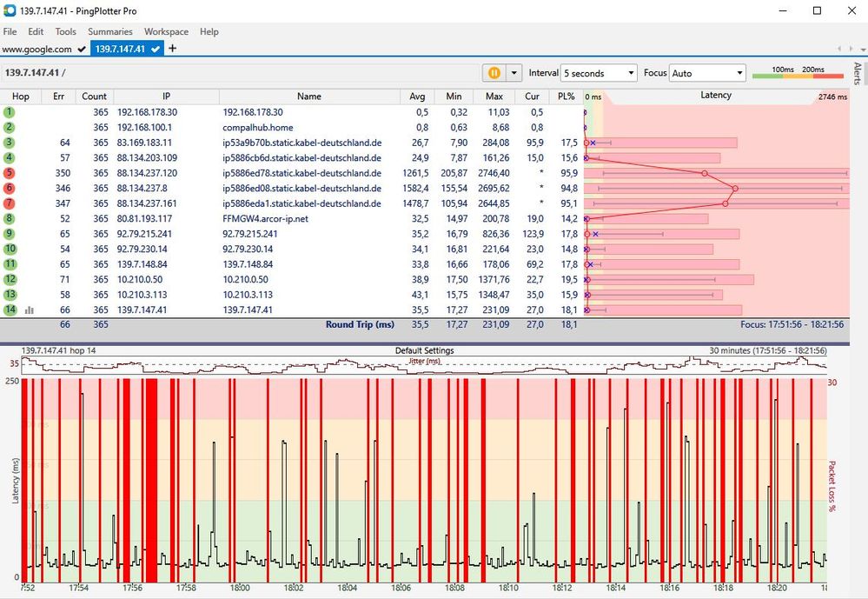Open the Workspace menu

coord(166,31)
